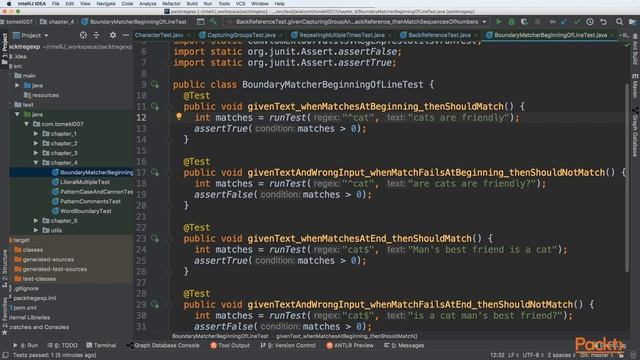Image resolution: width=640 pixels, height=360 pixels.
Task: Click the locate-in-project target icon
Action: point(83,35)
